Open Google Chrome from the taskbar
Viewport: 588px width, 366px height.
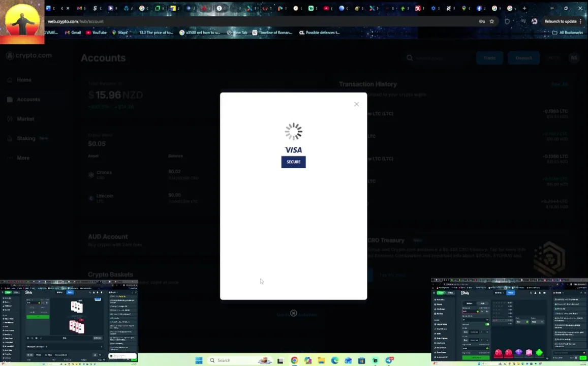click(294, 360)
